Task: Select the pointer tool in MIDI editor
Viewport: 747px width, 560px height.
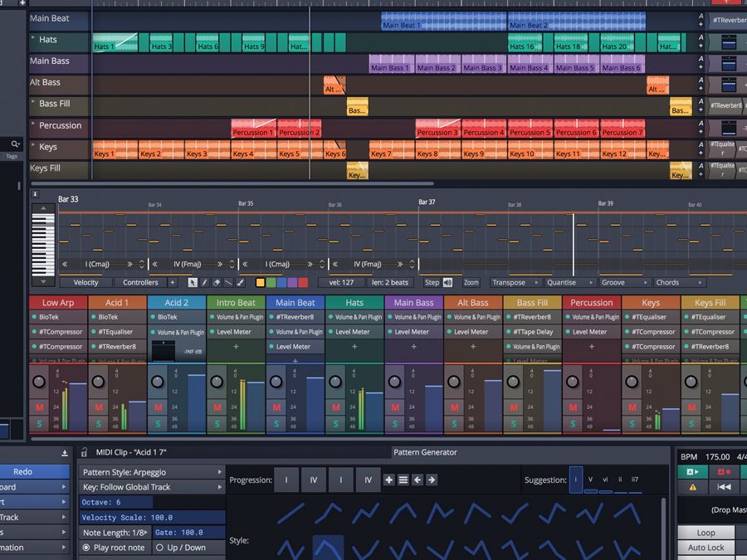Action: (193, 282)
